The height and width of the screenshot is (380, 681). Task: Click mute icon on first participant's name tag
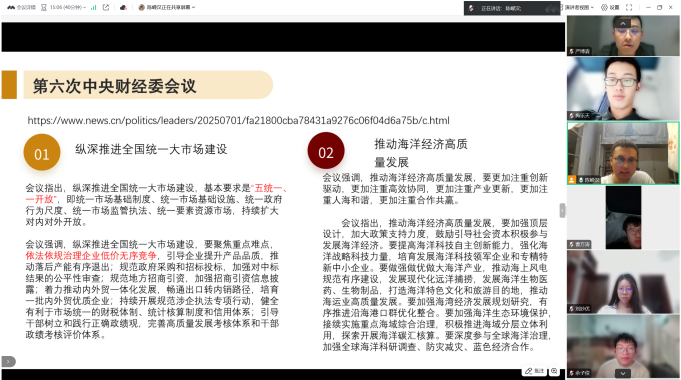[x=572, y=51]
